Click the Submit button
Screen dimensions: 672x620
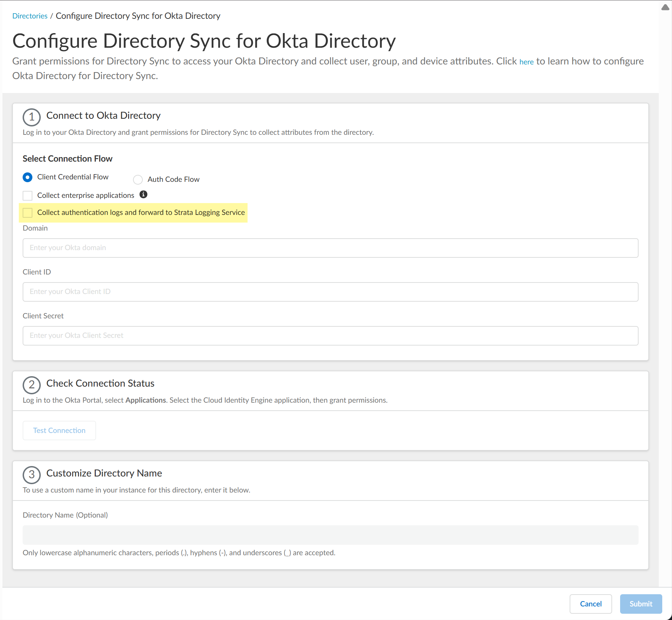coord(641,604)
